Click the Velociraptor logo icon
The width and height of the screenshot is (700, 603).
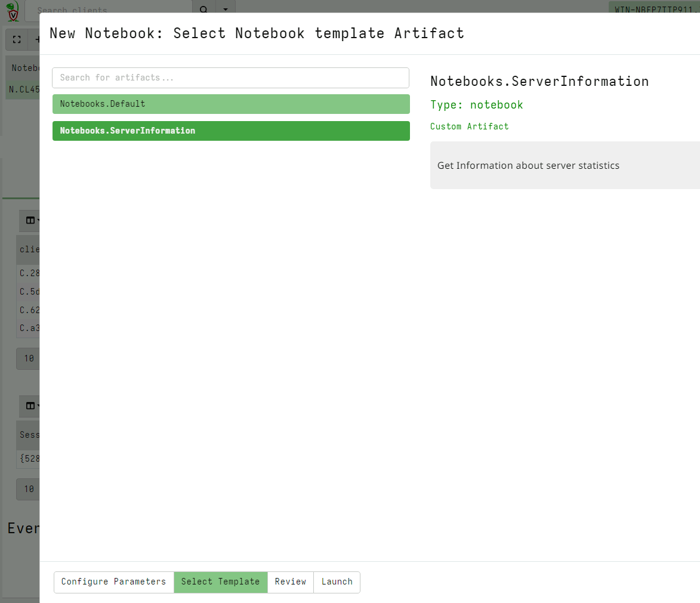13,10
